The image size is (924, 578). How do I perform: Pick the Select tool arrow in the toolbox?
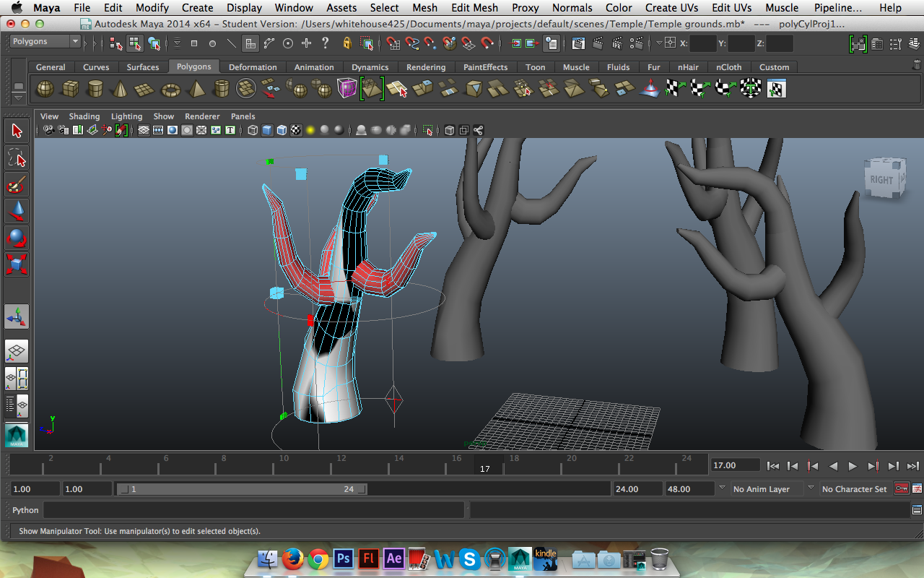[x=17, y=131]
